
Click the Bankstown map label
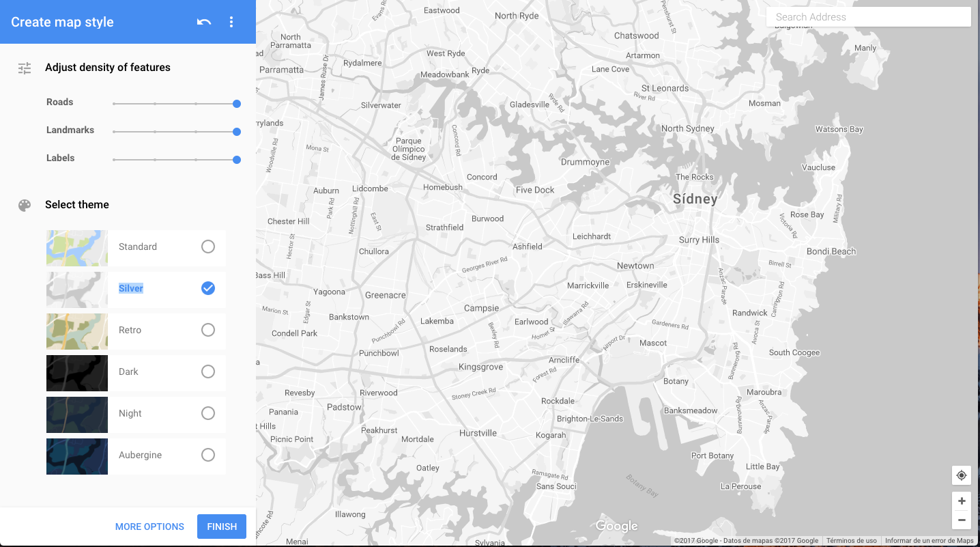[x=349, y=317]
